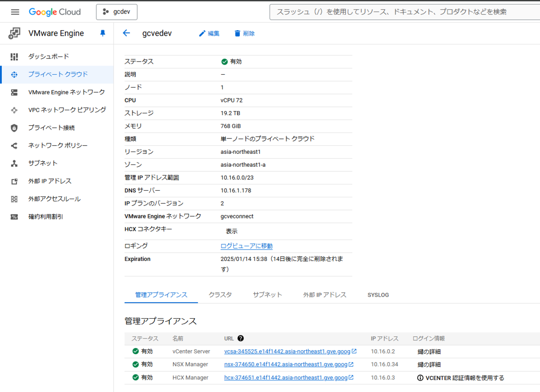540x392 pixels.
Task: Show the HCX コネクタキー value
Action: coord(231,232)
